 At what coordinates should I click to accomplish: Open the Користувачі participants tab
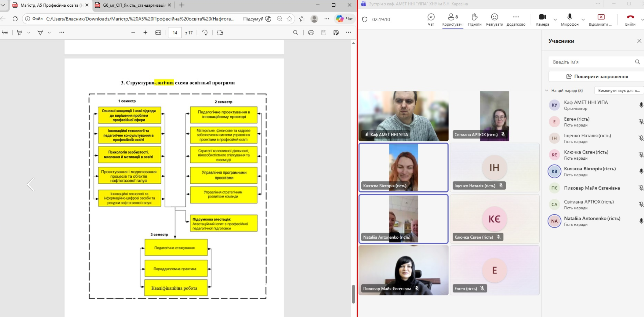click(452, 19)
